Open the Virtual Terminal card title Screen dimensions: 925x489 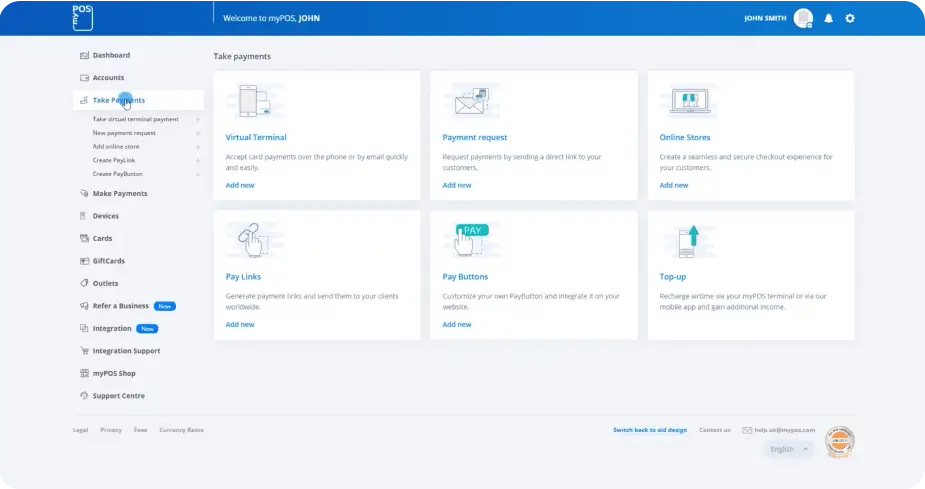click(255, 137)
